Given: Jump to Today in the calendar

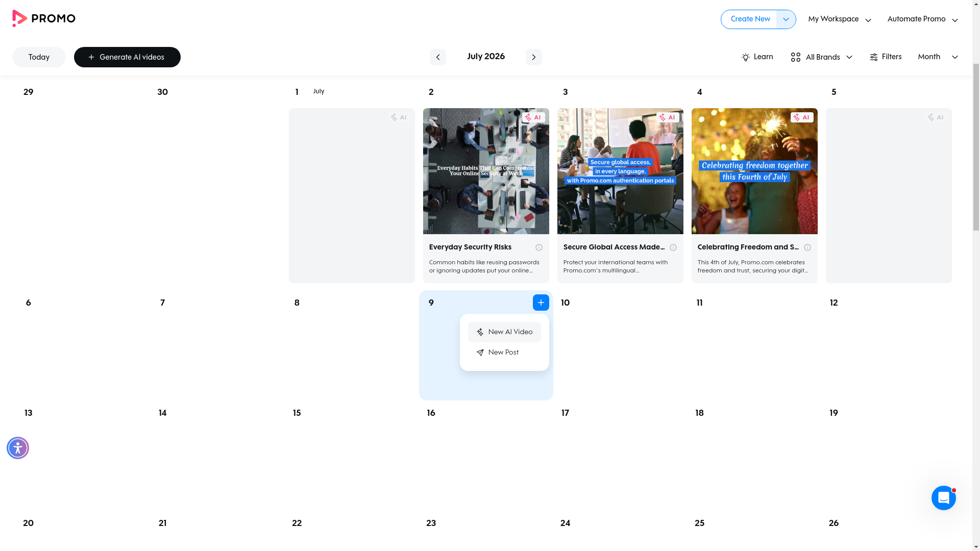Looking at the screenshot, I should click(39, 57).
